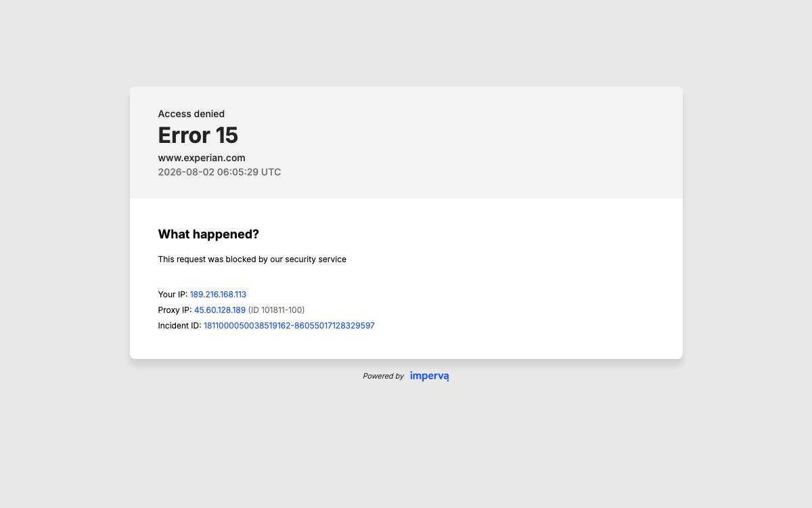Click the 'What happened?' heading
This screenshot has height=508, width=812.
coord(208,234)
